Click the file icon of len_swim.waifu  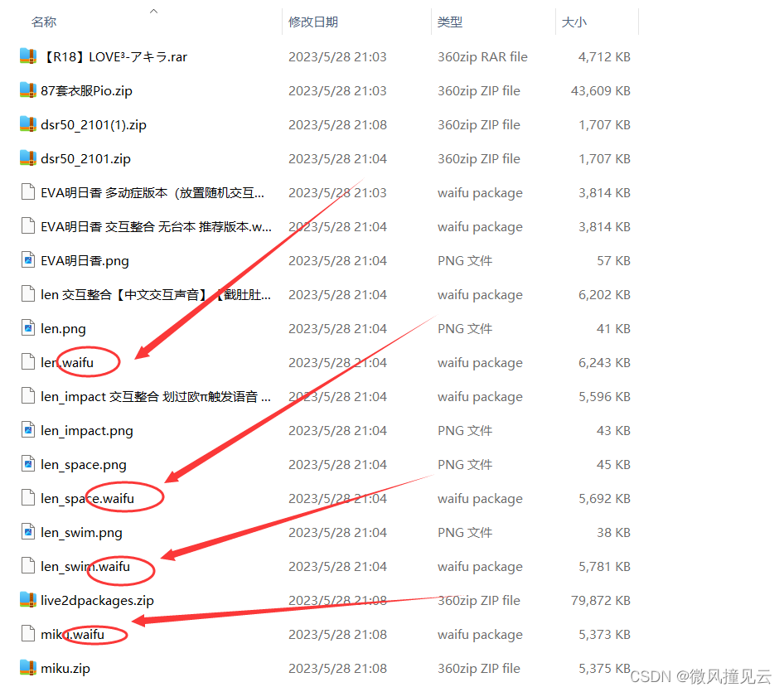(x=28, y=566)
